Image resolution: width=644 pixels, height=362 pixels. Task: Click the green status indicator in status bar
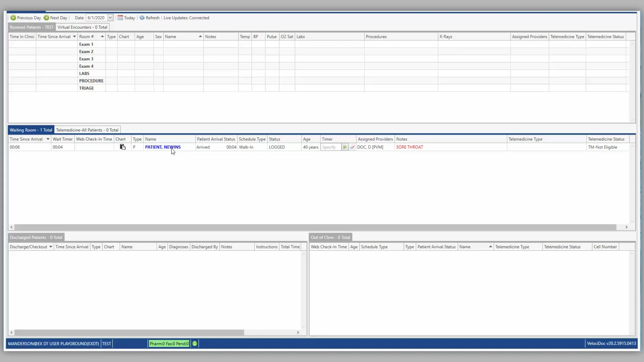(x=195, y=343)
